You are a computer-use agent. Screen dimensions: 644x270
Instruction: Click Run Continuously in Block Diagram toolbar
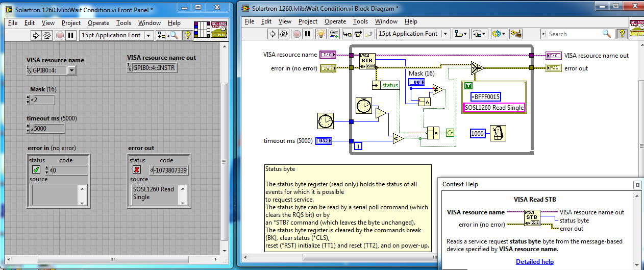click(284, 34)
